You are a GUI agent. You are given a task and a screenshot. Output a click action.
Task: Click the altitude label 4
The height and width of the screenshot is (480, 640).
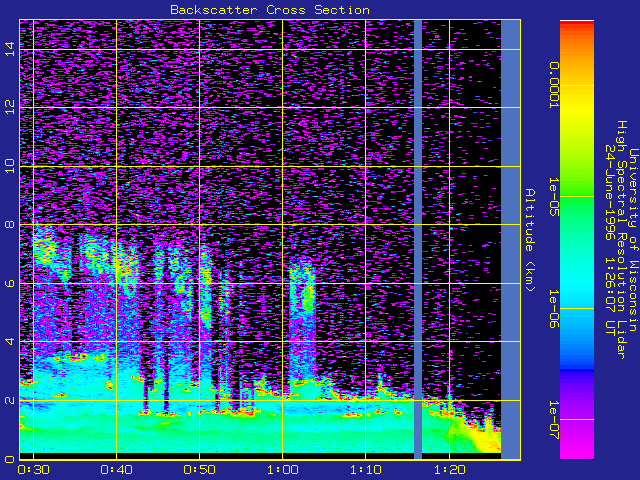tap(10, 341)
